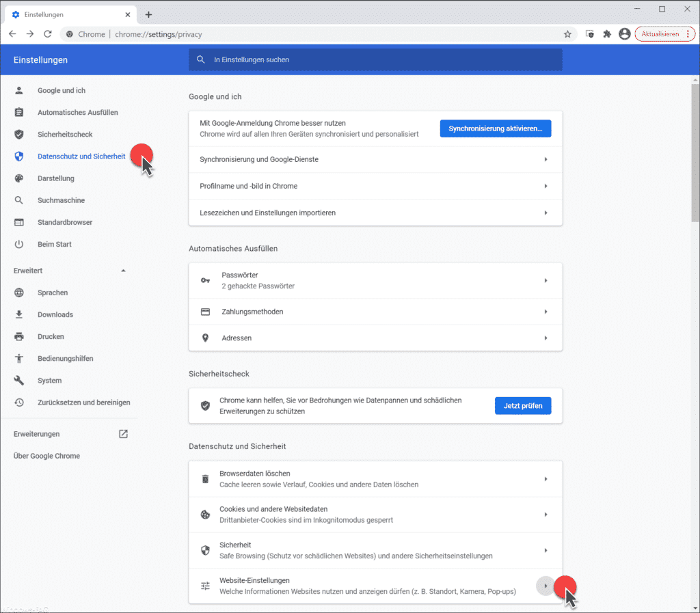Open the profile avatar icon
Screen dimensions: 700x613
[625, 34]
